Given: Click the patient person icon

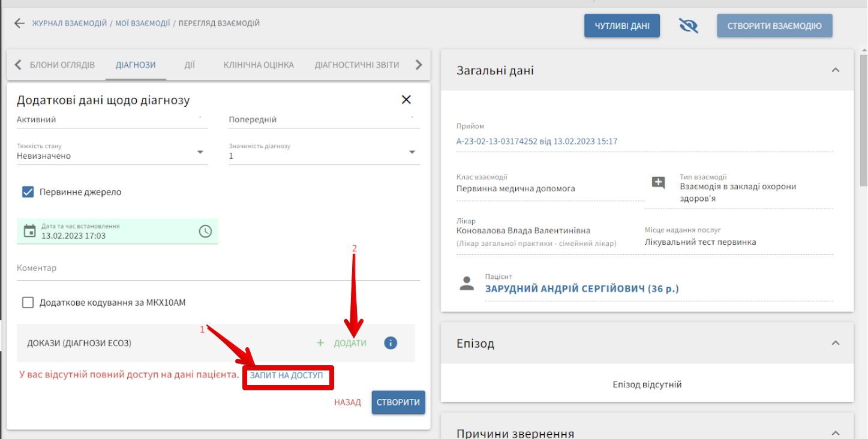Looking at the screenshot, I should (x=467, y=283).
